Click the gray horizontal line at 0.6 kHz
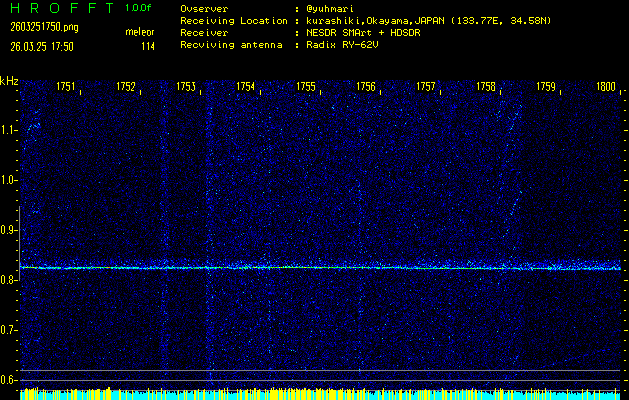This screenshot has height=400, width=629. tap(320, 380)
